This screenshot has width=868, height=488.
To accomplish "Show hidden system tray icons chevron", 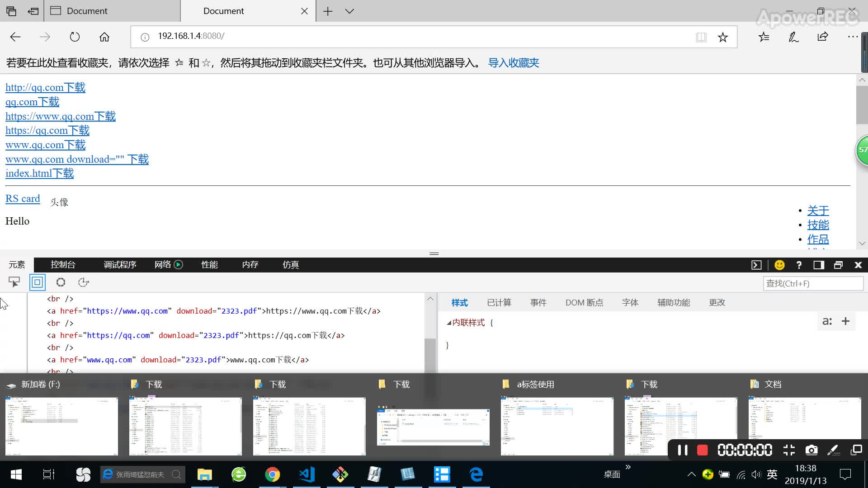I will 691,474.
